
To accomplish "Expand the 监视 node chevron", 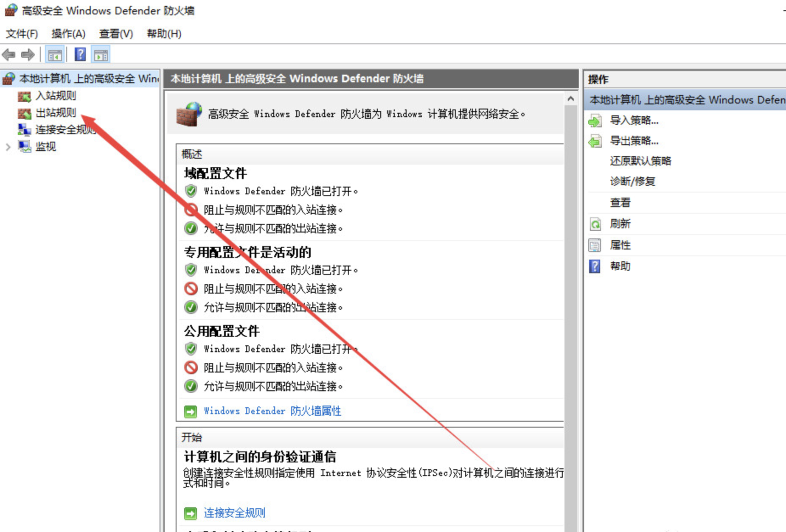I will [x=8, y=147].
